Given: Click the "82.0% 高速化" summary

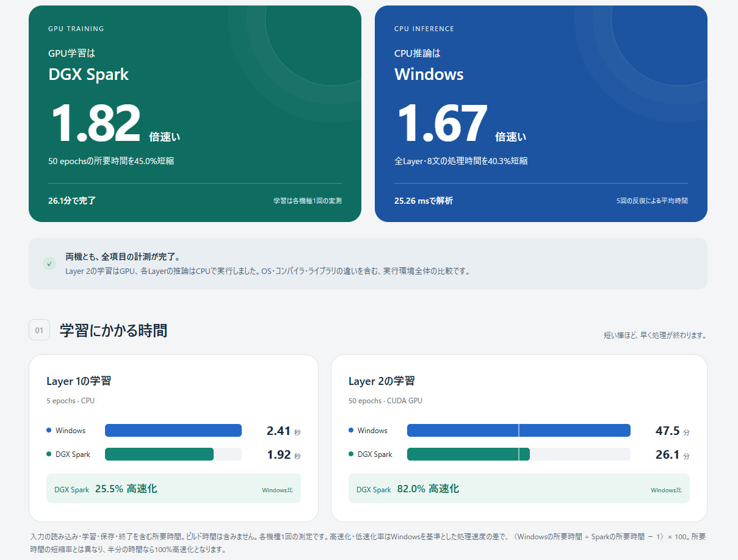Looking at the screenshot, I should tap(428, 489).
